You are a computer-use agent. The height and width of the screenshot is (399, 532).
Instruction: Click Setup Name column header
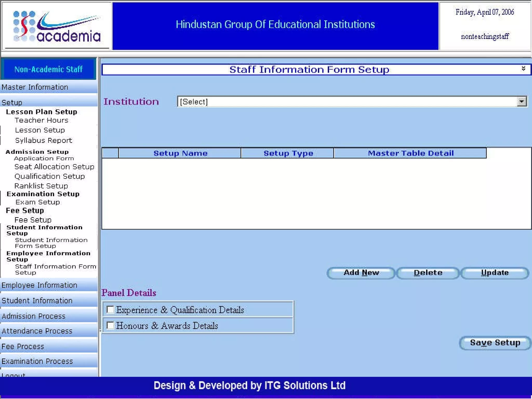[180, 153]
